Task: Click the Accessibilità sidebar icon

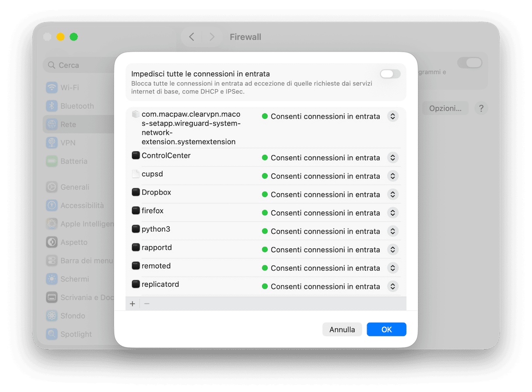Action: click(52, 205)
